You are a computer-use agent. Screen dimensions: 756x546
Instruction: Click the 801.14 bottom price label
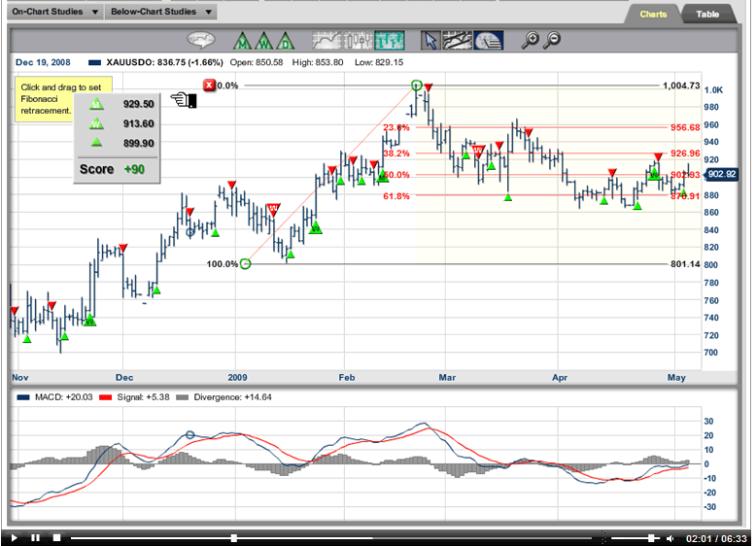[685, 263]
